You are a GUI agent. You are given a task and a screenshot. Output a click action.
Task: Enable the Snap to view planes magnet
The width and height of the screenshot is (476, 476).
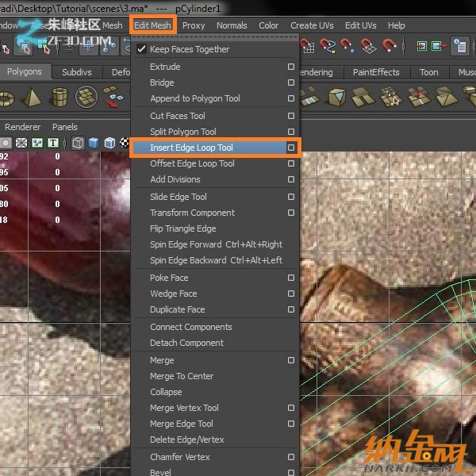(368, 46)
